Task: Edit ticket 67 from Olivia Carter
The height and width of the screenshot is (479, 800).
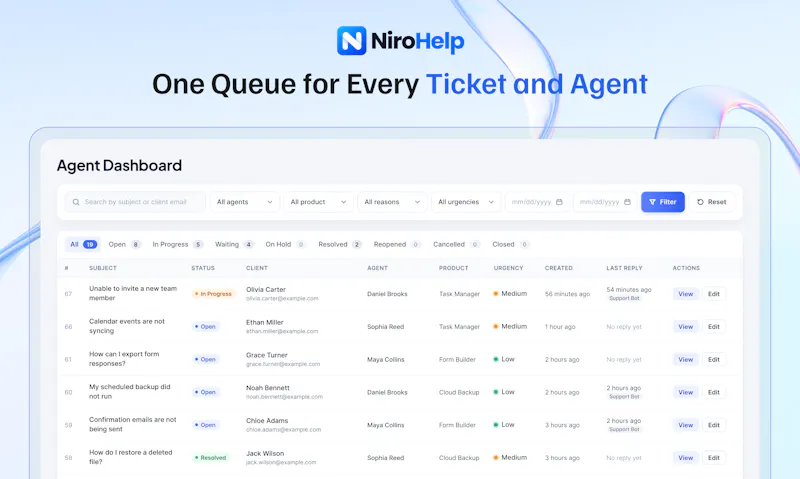Action: [714, 294]
